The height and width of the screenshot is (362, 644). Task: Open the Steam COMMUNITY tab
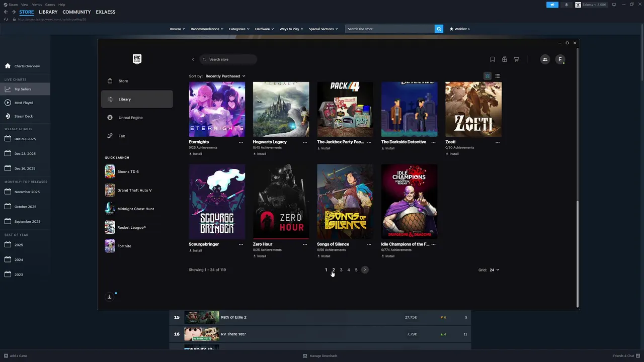point(76,12)
